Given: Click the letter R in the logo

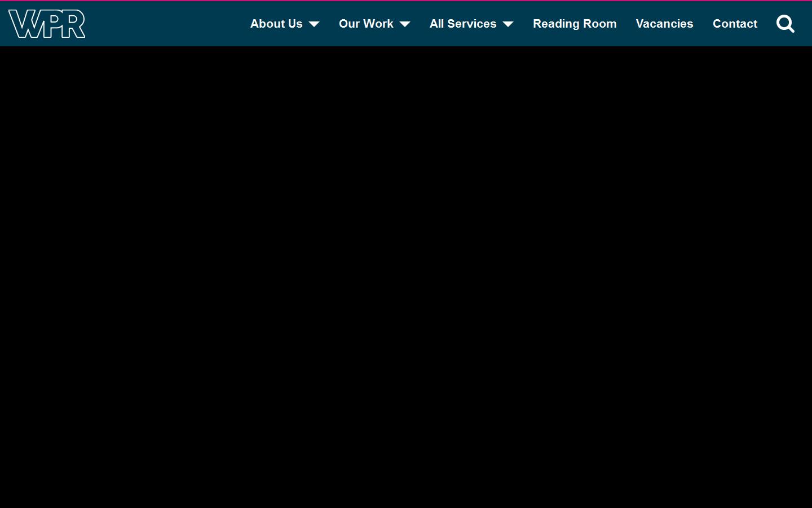Looking at the screenshot, I should (73, 24).
